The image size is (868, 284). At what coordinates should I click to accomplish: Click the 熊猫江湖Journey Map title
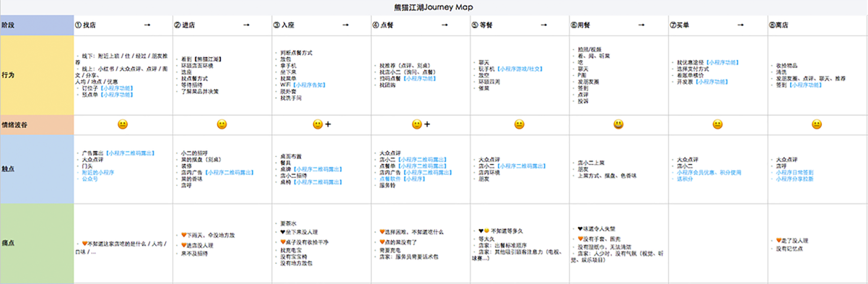click(x=434, y=7)
